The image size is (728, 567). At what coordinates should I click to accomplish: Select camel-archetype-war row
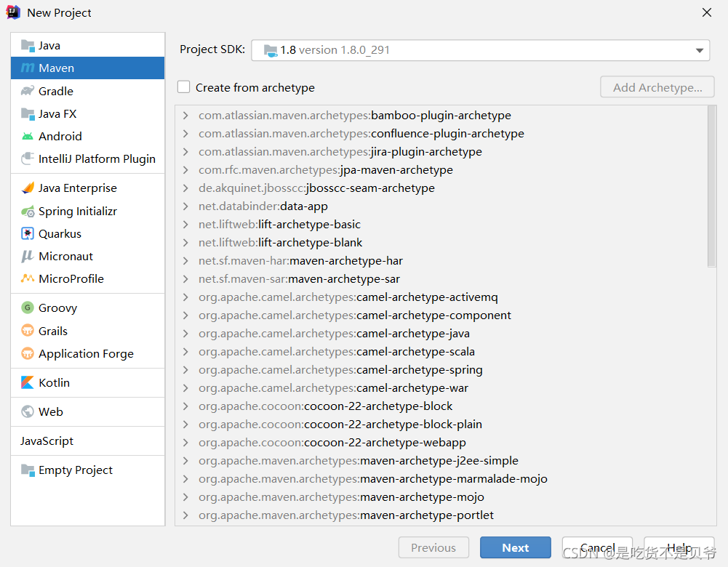pyautogui.click(x=441, y=388)
